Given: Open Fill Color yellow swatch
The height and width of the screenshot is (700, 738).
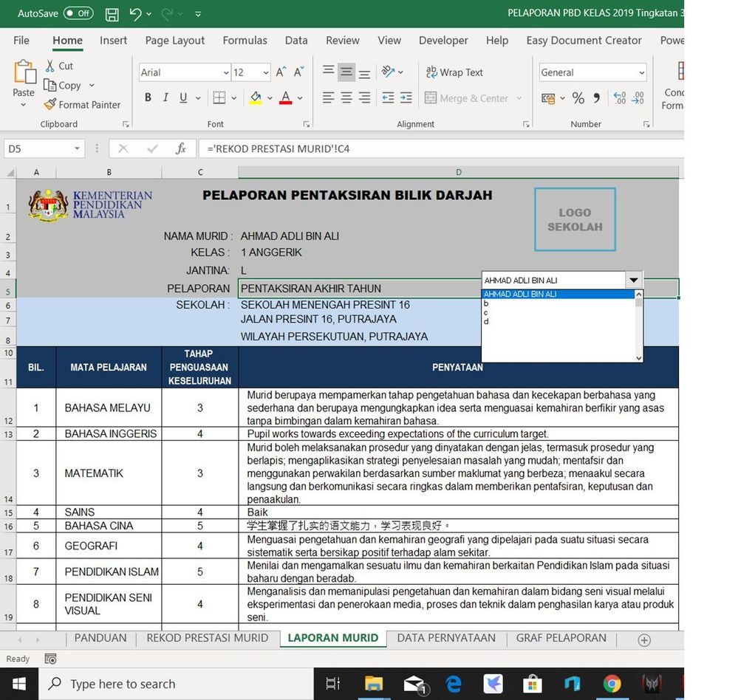Looking at the screenshot, I should [256, 98].
